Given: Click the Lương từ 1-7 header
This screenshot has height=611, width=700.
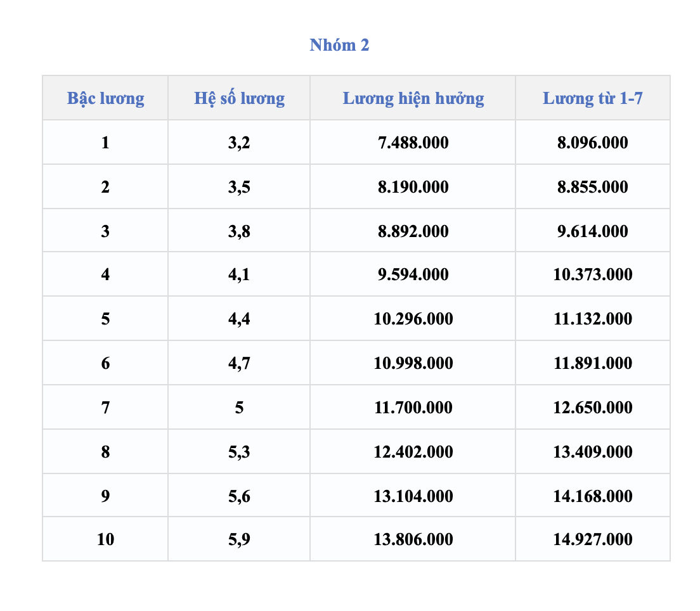Looking at the screenshot, I should pos(592,98).
